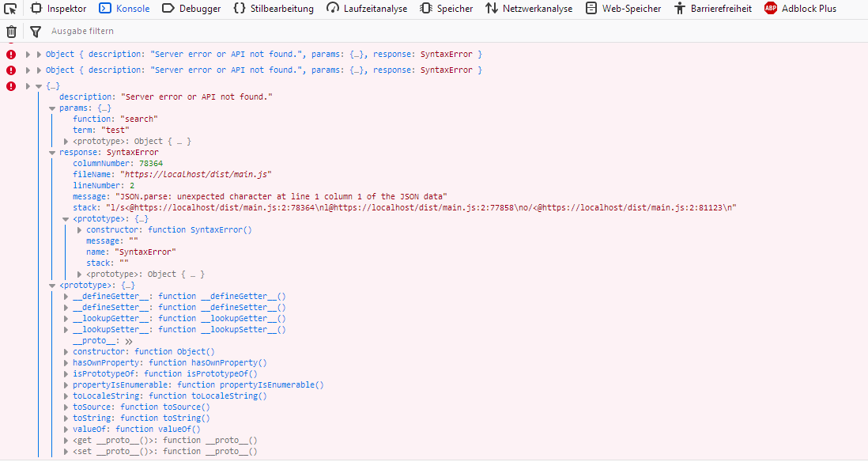Click the Adblock Plus icon

pos(769,9)
